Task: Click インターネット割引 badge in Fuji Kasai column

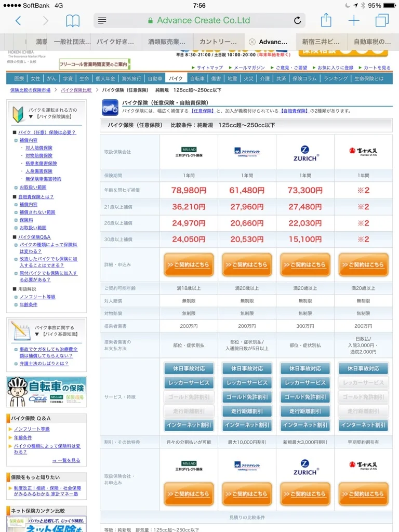Action: click(x=363, y=425)
